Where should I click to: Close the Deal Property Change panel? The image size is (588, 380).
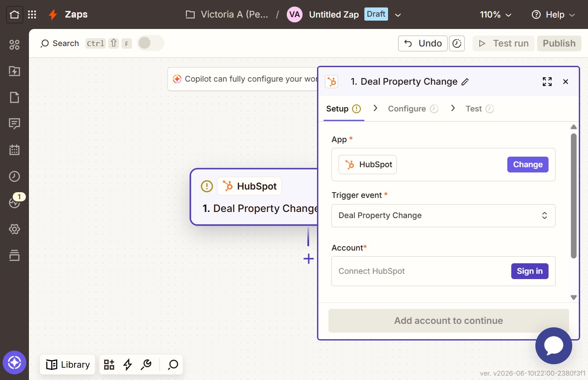coord(566,82)
